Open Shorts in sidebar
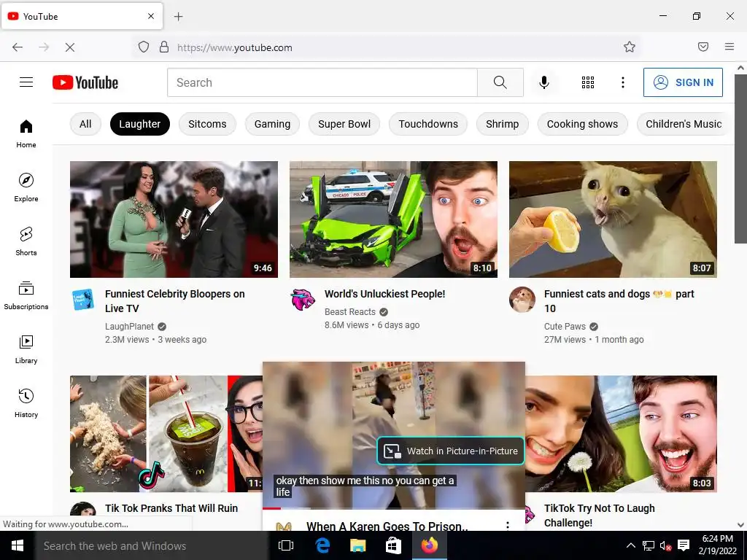 26,241
